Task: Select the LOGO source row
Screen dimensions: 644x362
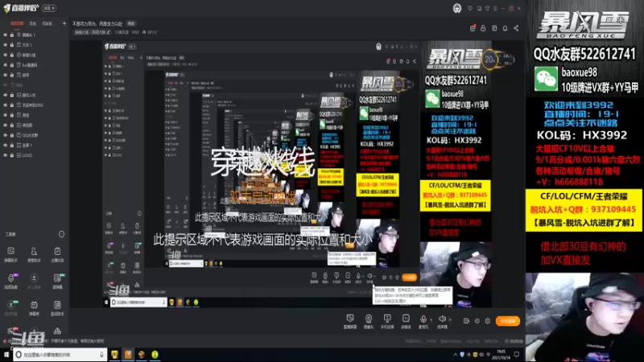Action: [35, 155]
